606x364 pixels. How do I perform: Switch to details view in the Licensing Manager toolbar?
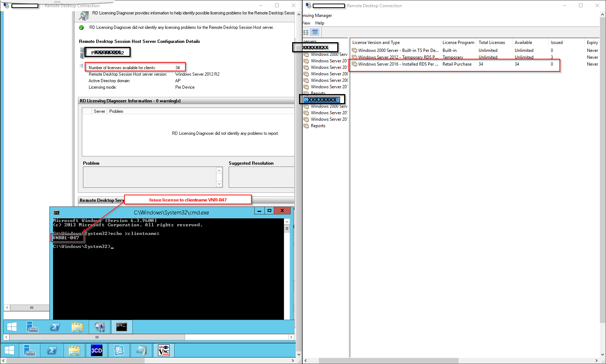click(315, 32)
